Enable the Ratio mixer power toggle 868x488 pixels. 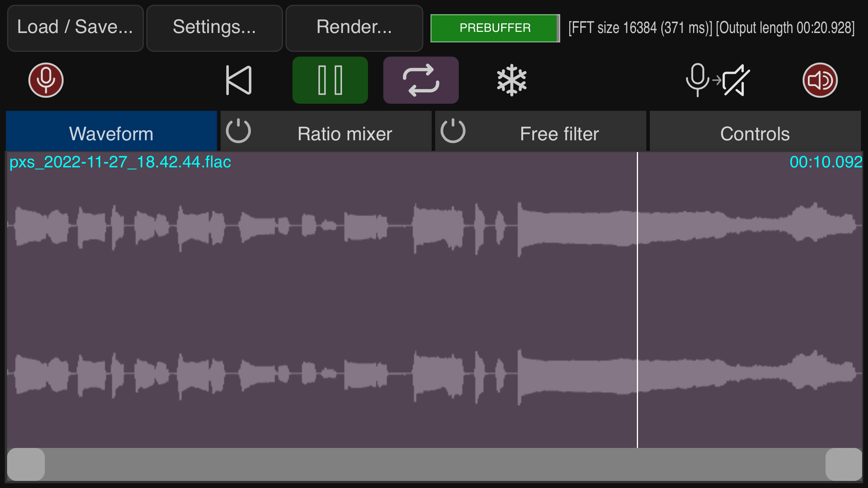tap(238, 131)
